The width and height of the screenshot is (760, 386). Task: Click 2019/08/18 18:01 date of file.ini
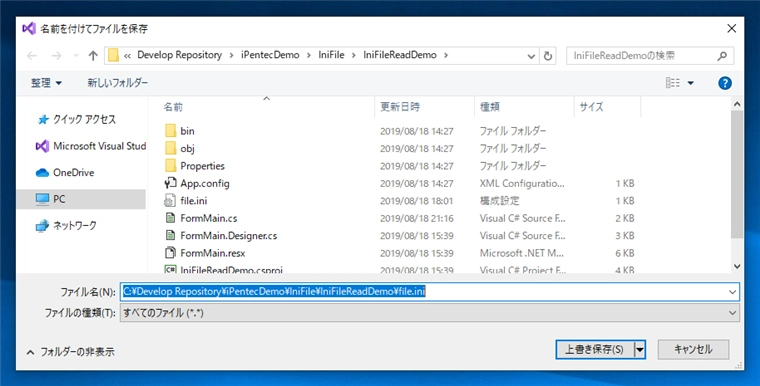(x=417, y=201)
